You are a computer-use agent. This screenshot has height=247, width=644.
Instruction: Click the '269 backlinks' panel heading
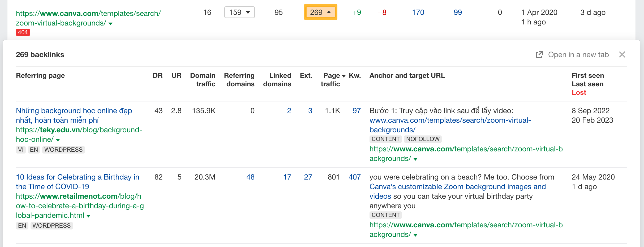(x=40, y=54)
